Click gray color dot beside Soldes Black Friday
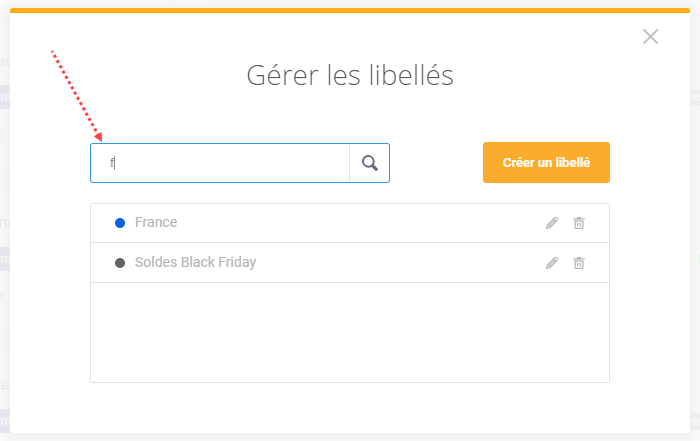Viewport: 700px width, 441px height. 120,263
